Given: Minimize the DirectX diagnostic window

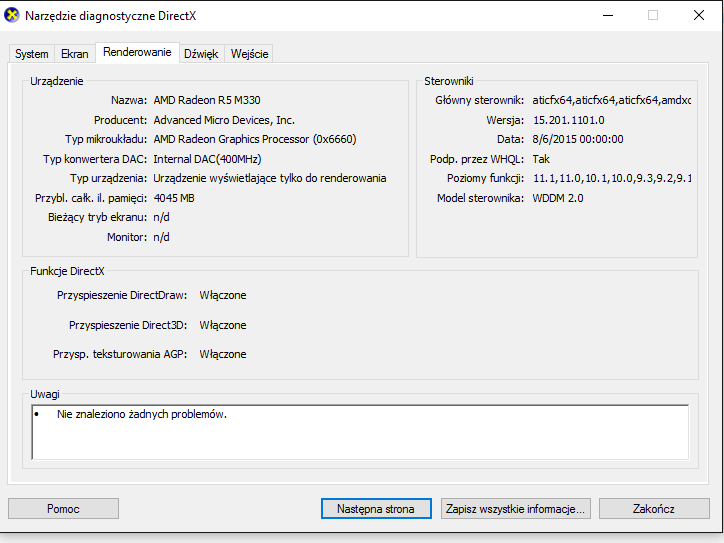Looking at the screenshot, I should 608,15.
